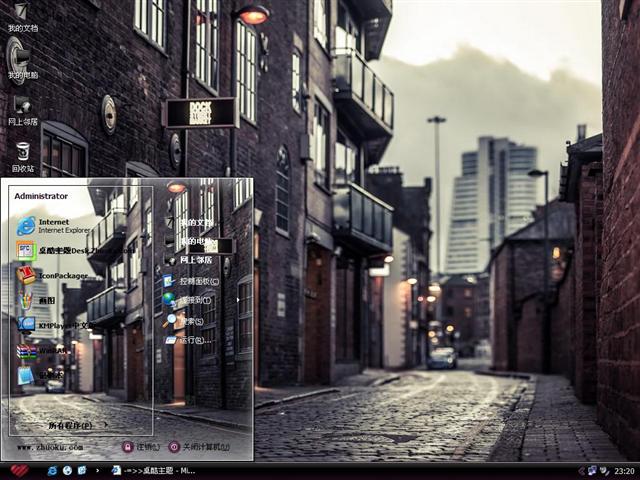
Task: Expand hidden system tray icons arrow
Action: pyautogui.click(x=581, y=471)
